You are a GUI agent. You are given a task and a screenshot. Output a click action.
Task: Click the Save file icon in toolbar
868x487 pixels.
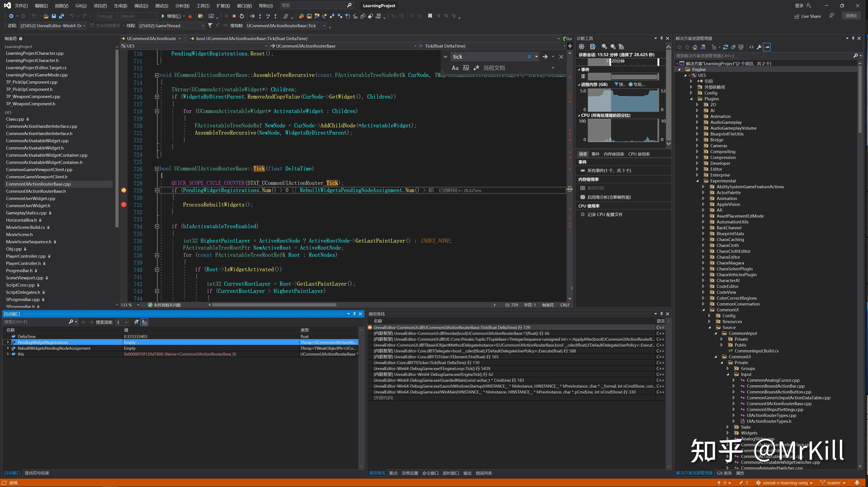tap(54, 16)
